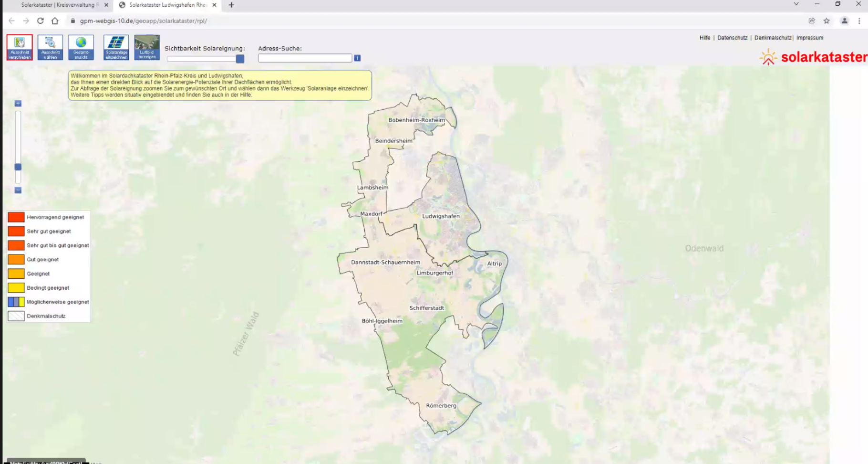Choose the 'Solaranlage einzeichnen' tool

pos(116,47)
